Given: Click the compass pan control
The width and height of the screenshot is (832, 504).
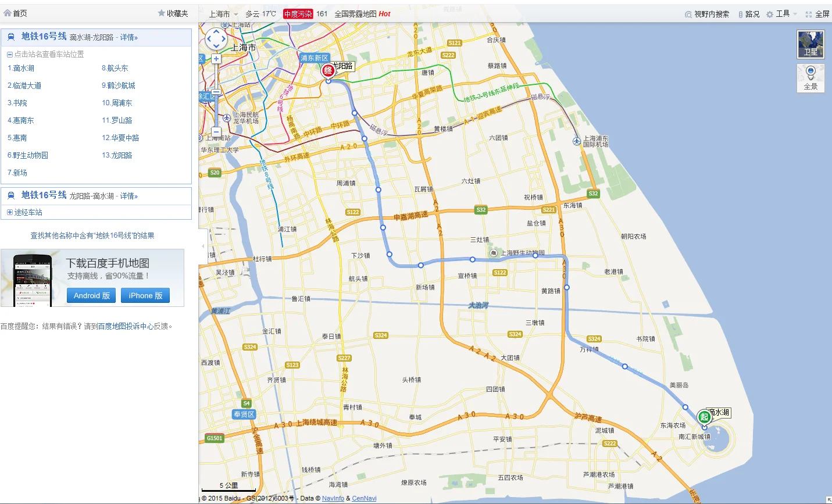Looking at the screenshot, I should 216,39.
